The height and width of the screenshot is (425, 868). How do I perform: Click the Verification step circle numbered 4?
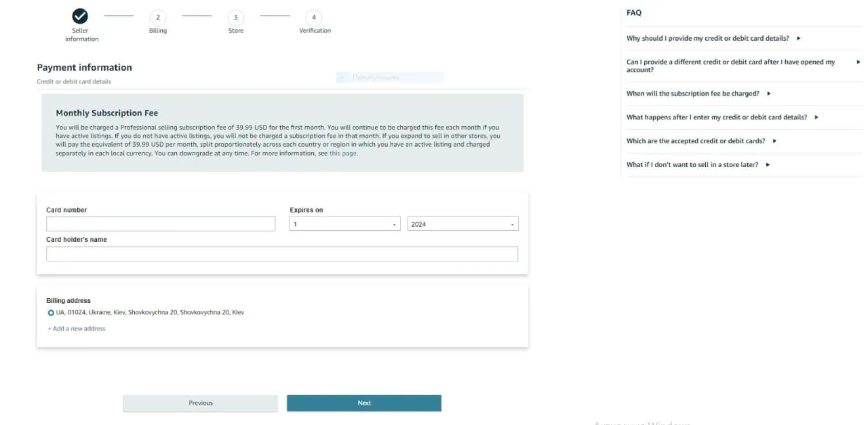point(314,18)
